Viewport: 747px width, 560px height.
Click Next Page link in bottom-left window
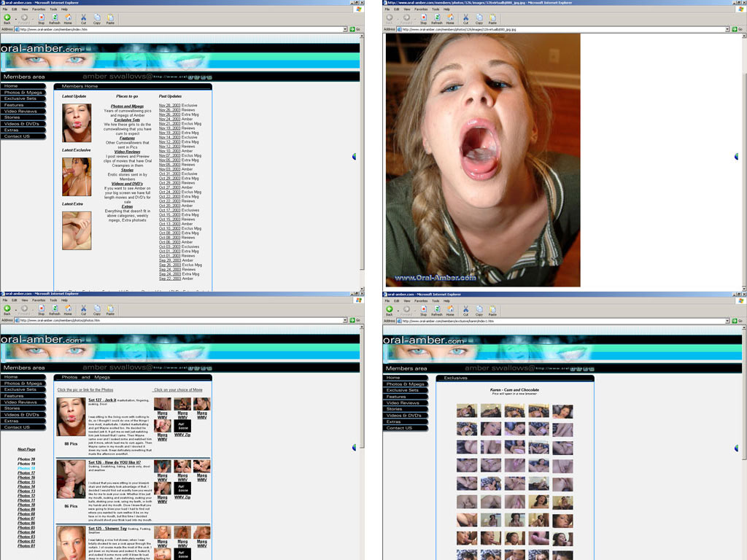click(x=26, y=449)
